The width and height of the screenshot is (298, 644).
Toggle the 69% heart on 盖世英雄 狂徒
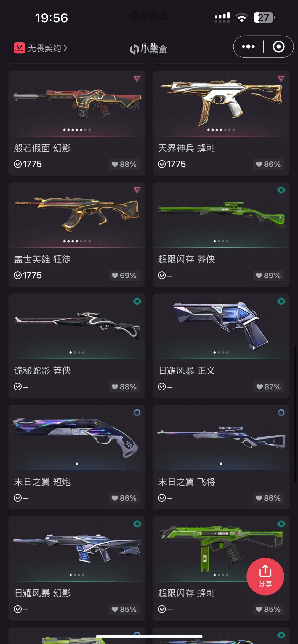[124, 276]
